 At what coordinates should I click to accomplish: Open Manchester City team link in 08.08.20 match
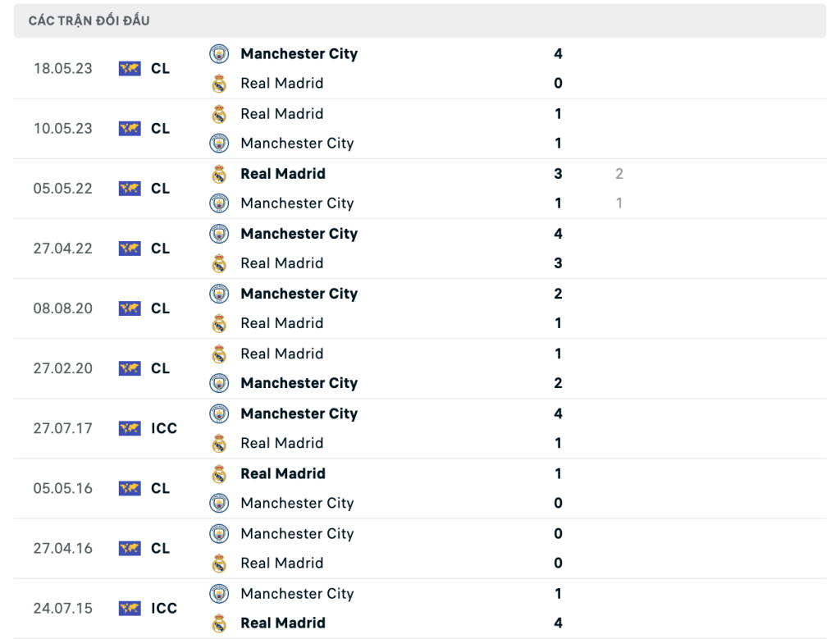click(299, 294)
